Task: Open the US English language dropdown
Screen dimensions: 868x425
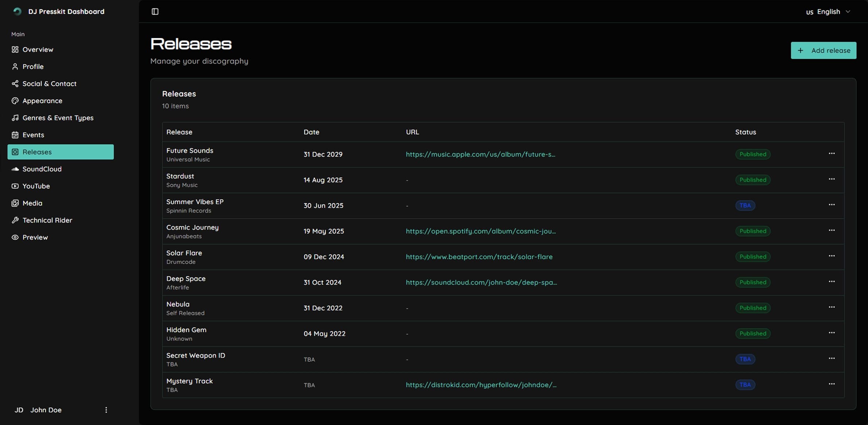Action: click(828, 11)
